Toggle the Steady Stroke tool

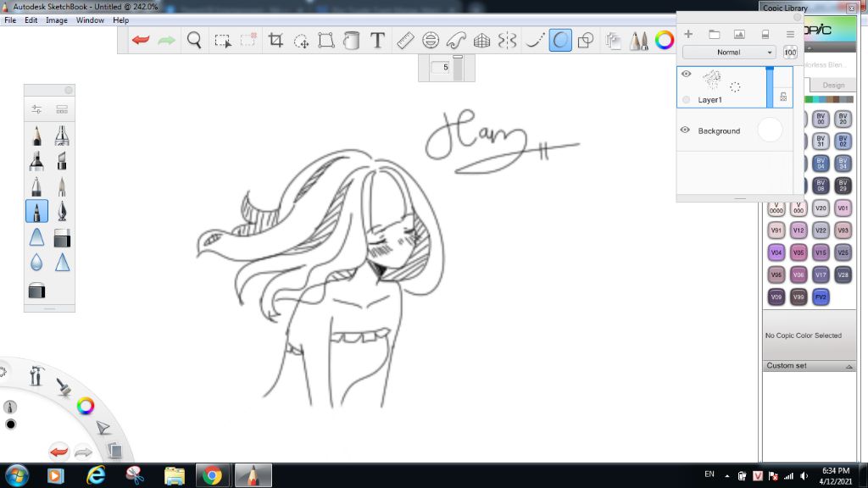[x=534, y=41]
